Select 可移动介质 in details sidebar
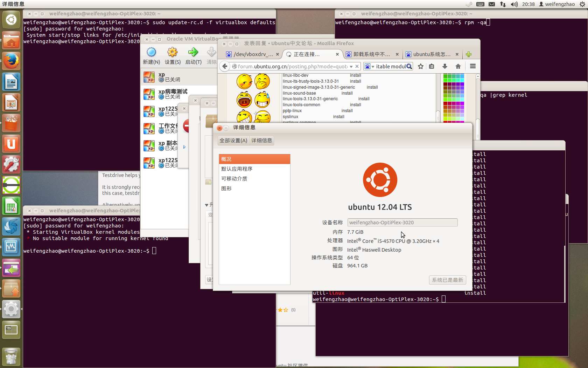588x368 pixels. (x=254, y=179)
